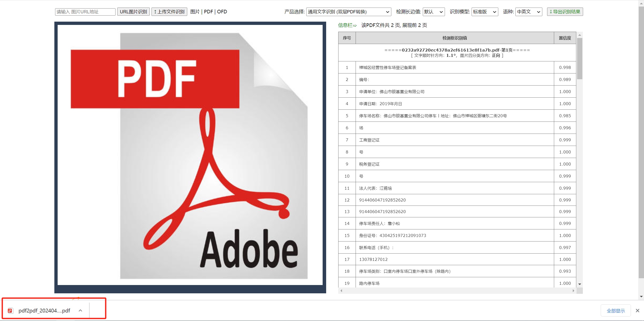Click the results table scroll-up arrow
644x321 pixels.
coord(580,35)
